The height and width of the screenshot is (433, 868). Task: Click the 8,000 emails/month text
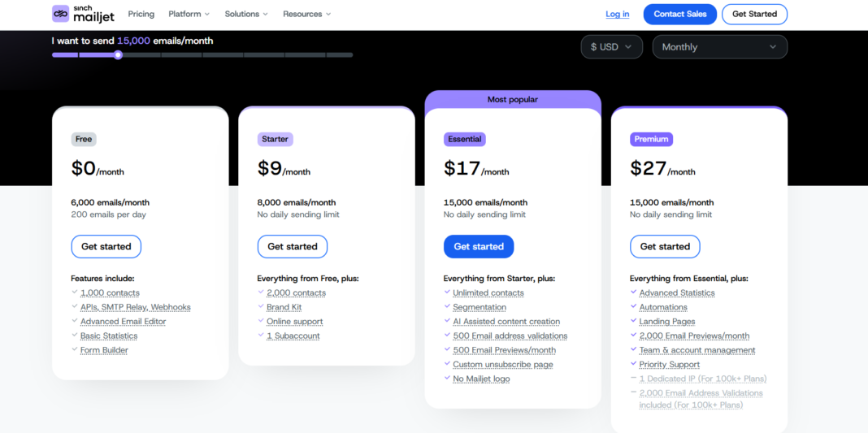[x=296, y=202]
